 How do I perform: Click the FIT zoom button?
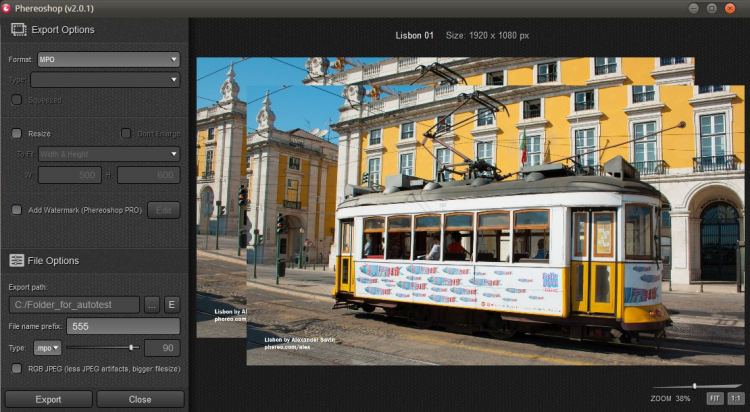coord(715,398)
